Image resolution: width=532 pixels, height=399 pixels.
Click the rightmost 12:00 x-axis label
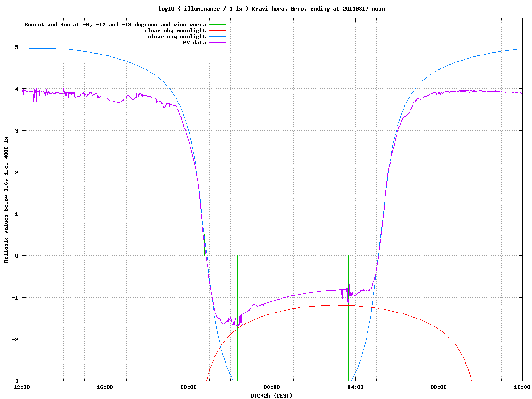pos(522,387)
